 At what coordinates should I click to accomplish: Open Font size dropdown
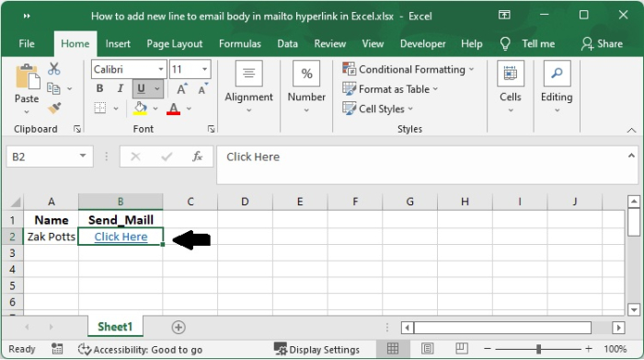click(204, 69)
